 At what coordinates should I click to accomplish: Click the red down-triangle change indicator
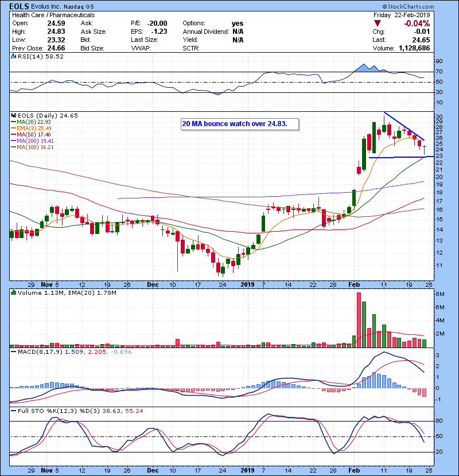point(378,24)
